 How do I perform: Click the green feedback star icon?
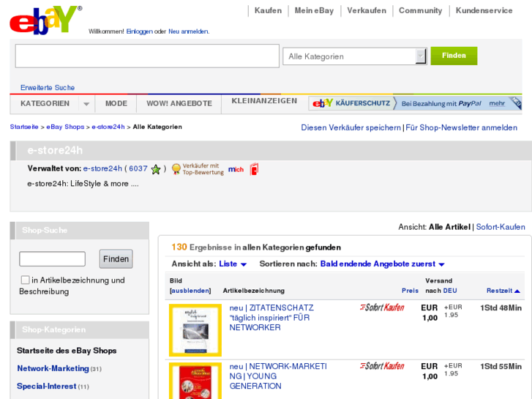click(156, 169)
